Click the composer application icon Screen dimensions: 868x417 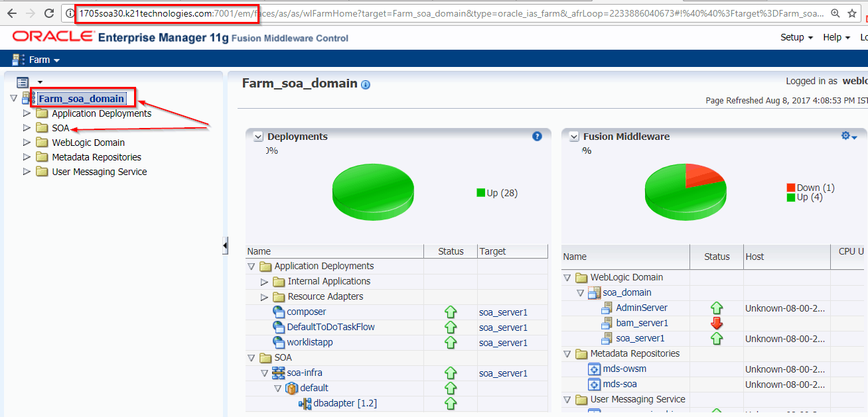(279, 312)
